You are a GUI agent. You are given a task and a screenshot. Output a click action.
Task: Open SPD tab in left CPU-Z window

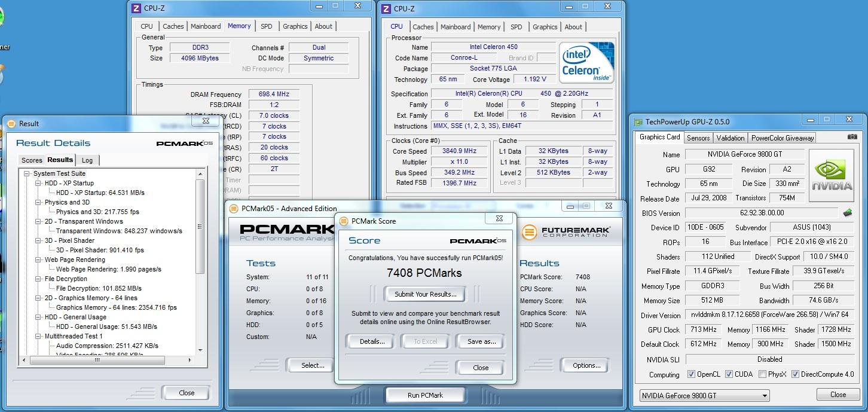click(x=267, y=26)
